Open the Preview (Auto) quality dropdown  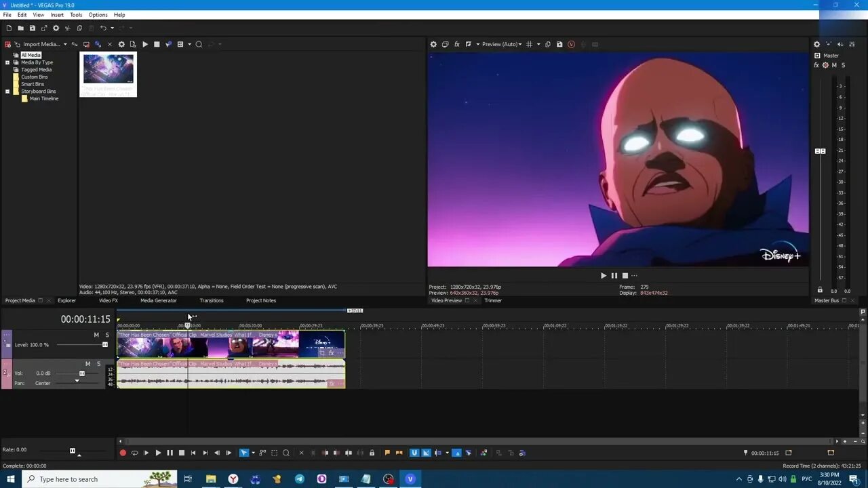point(501,44)
